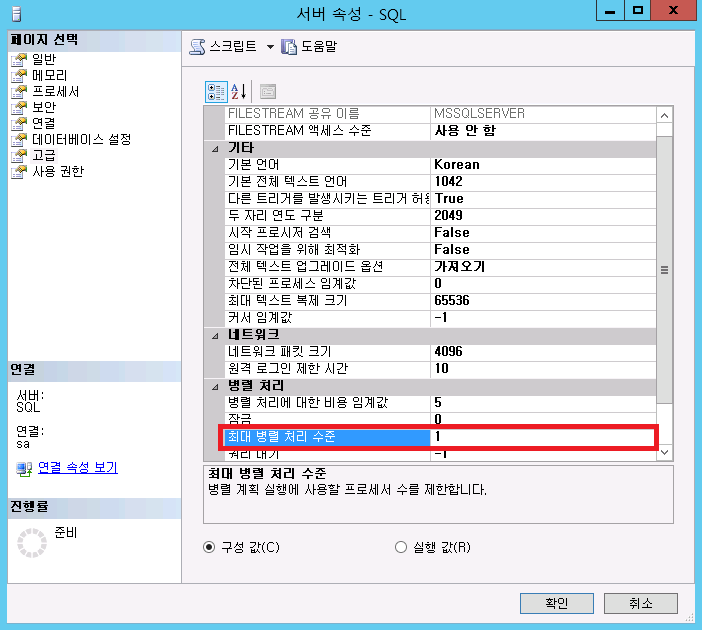Image resolution: width=702 pixels, height=630 pixels.
Task: Click the connection properties icon
Action: 24,468
